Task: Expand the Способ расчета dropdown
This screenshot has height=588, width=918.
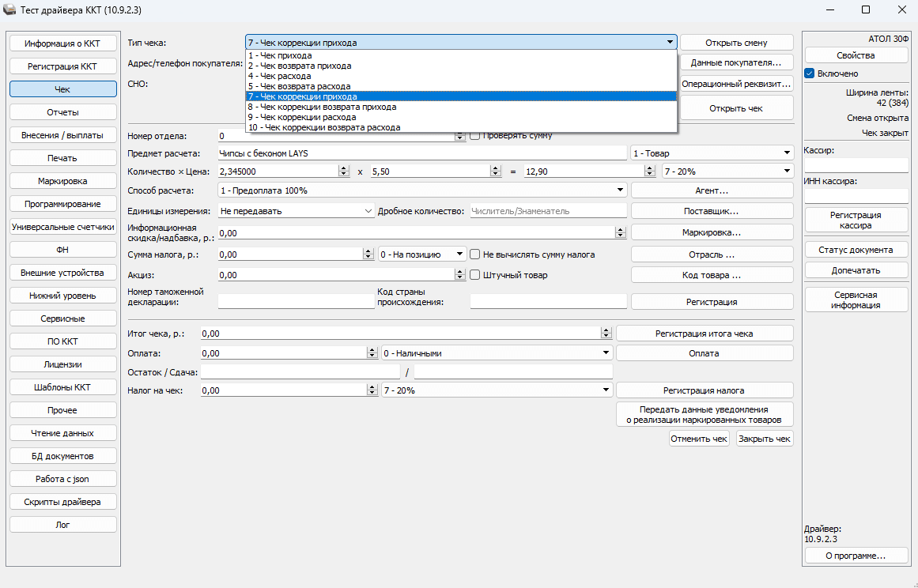Action: [619, 190]
